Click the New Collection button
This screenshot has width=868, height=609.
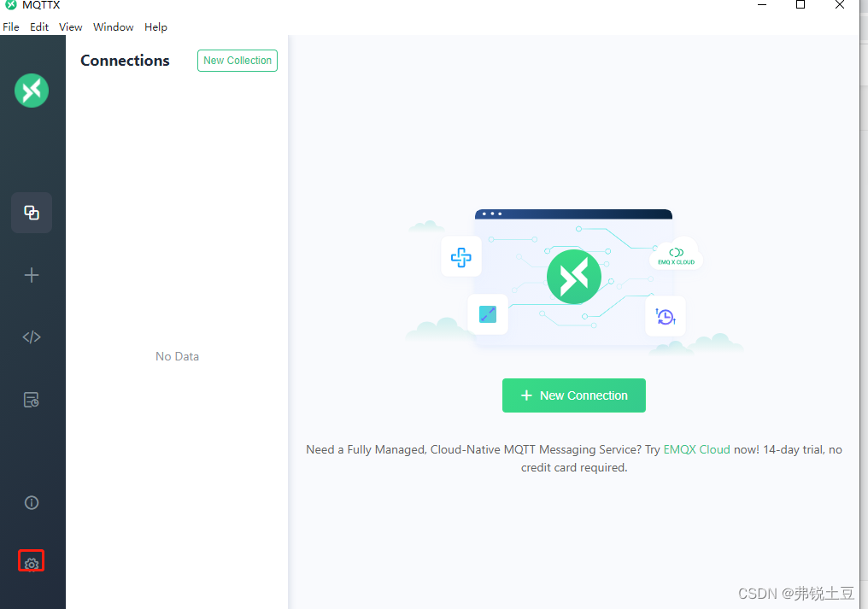tap(238, 61)
